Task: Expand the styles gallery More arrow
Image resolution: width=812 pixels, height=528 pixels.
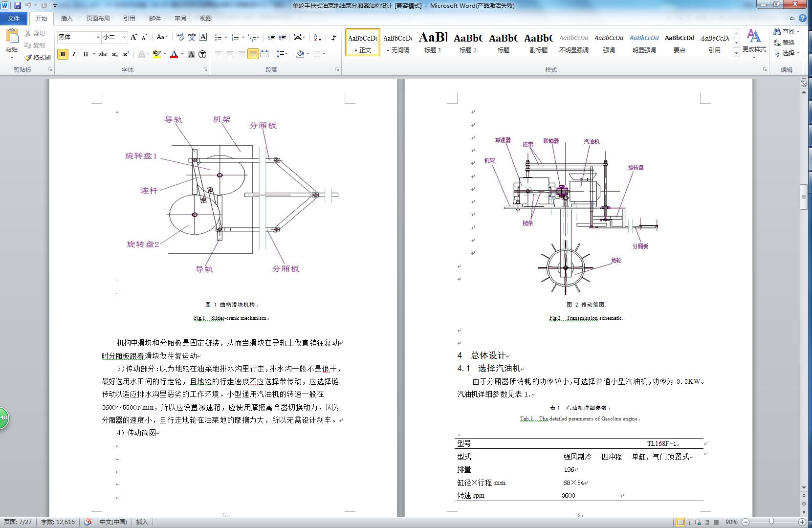Action: click(x=736, y=53)
